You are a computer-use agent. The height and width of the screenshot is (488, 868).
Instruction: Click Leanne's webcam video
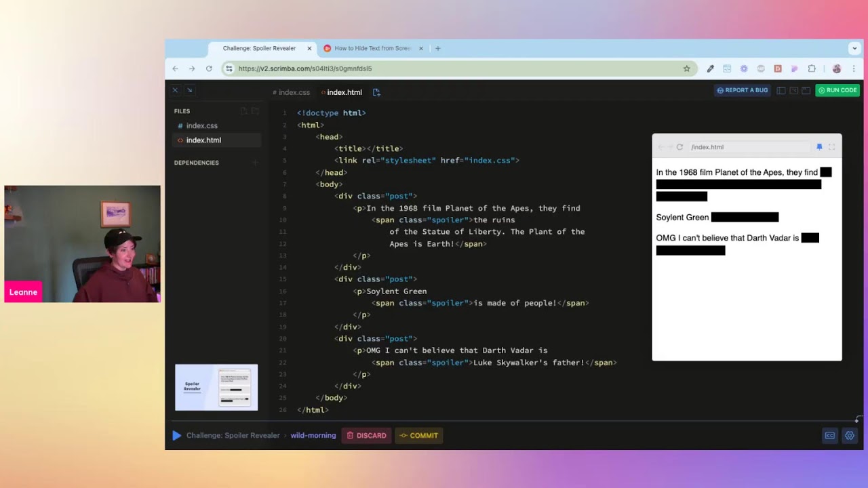(x=83, y=244)
